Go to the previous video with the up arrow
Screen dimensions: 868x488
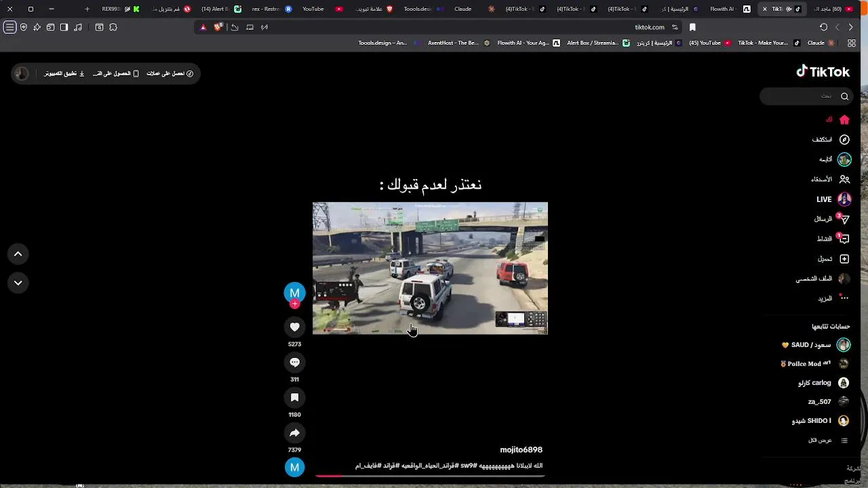pyautogui.click(x=18, y=254)
